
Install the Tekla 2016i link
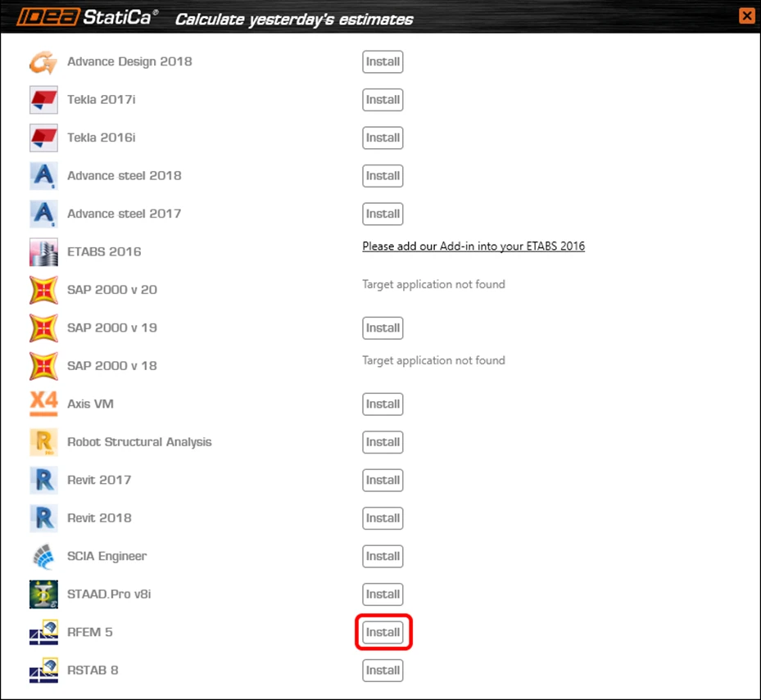tap(383, 138)
